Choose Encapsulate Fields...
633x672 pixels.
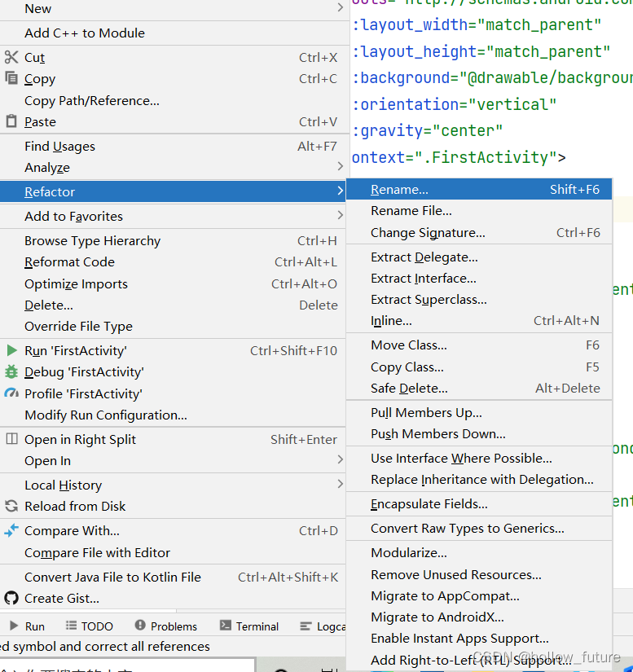point(479,504)
